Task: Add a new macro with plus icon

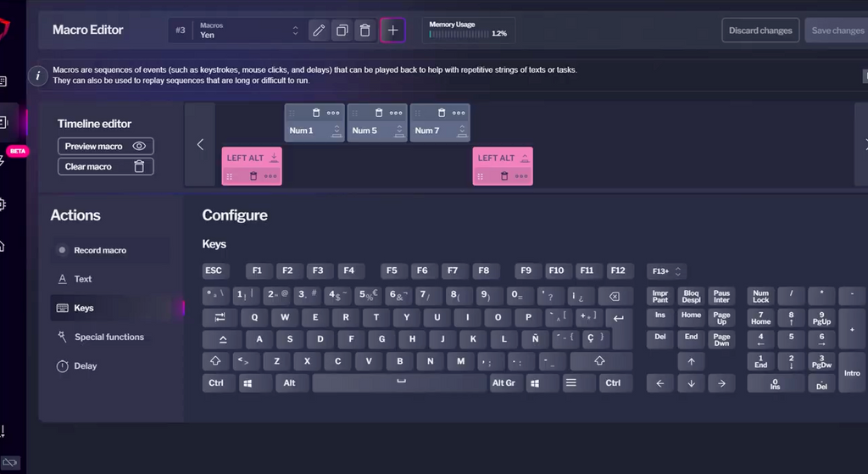Action: [x=392, y=31]
